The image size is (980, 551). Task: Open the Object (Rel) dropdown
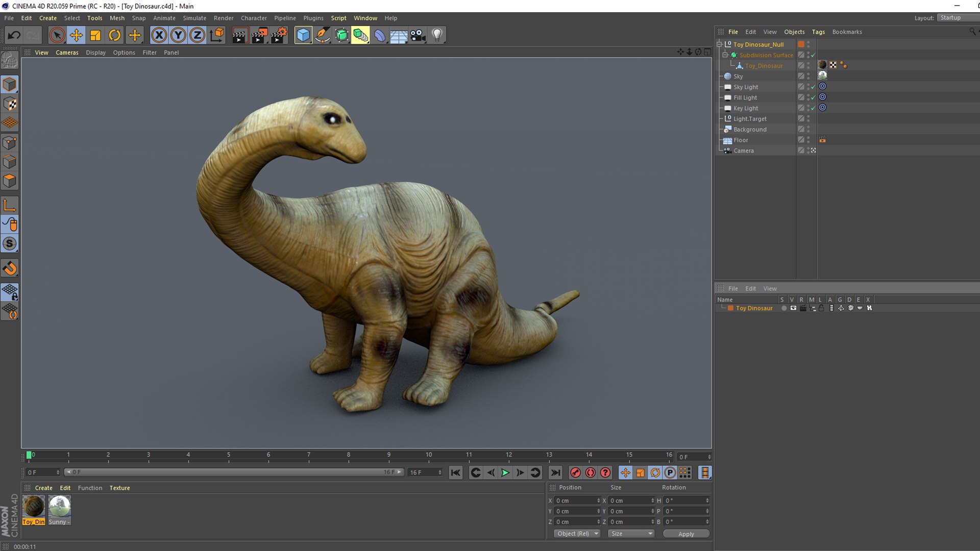577,534
